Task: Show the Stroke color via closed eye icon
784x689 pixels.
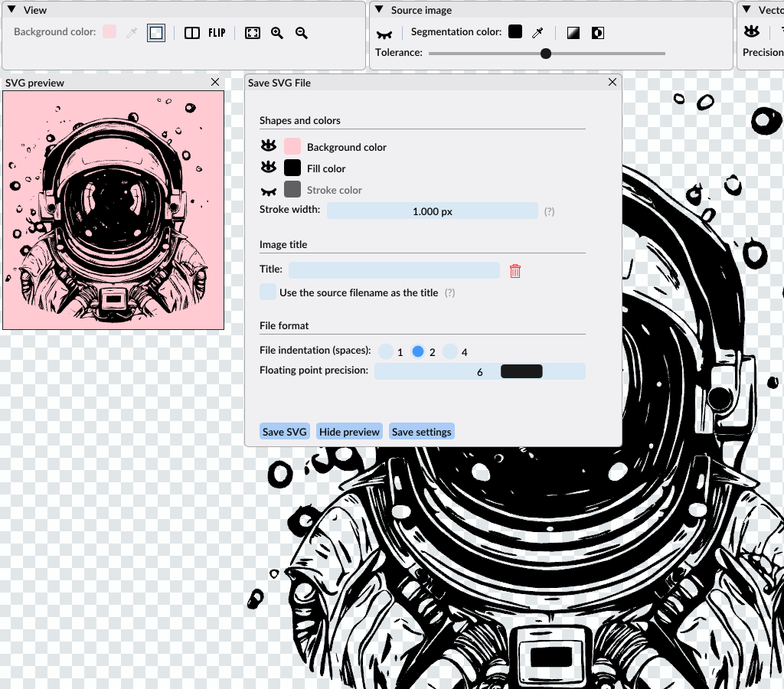Action: pyautogui.click(x=268, y=190)
